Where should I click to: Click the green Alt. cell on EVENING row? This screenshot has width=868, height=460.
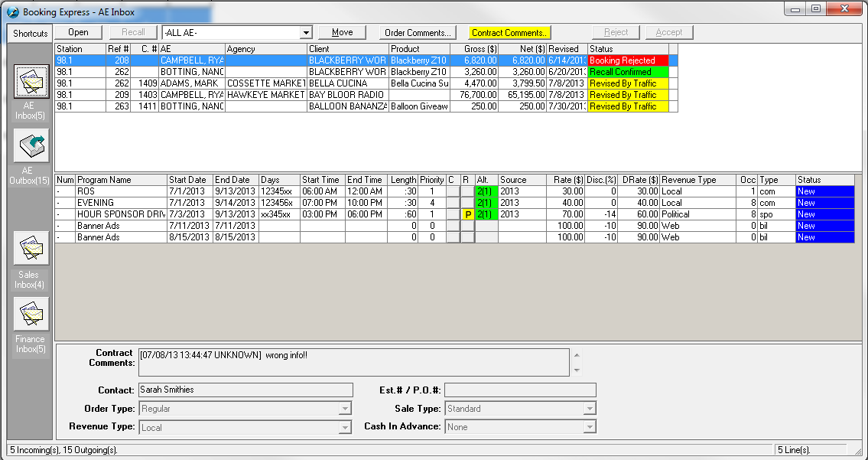pyautogui.click(x=486, y=203)
